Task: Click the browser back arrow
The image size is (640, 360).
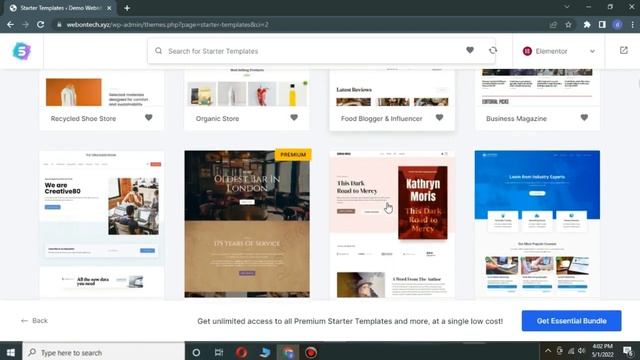Action: click(10, 24)
